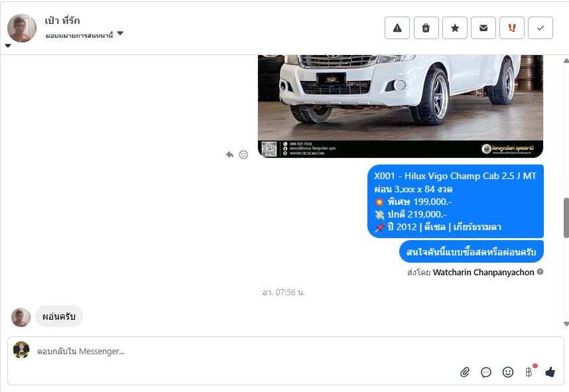This screenshot has width=569, height=392.
Task: Open sender name Watcharin Chanpanyachon
Action: 483,272
